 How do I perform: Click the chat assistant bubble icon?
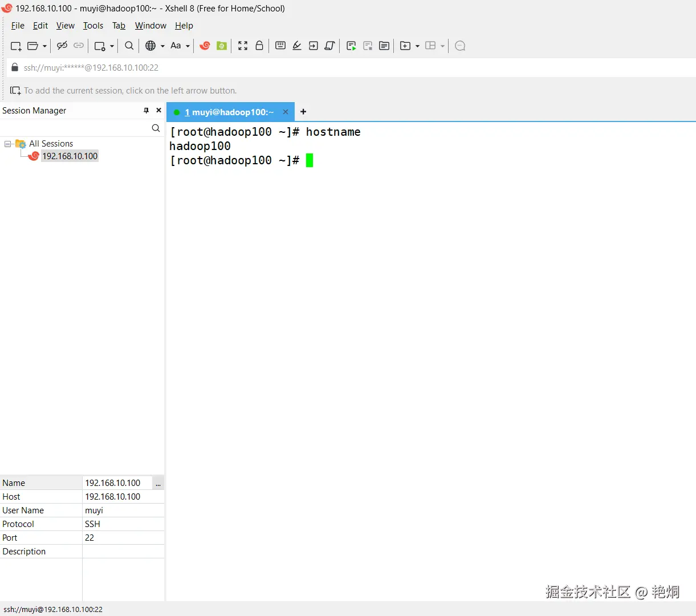pyautogui.click(x=461, y=46)
